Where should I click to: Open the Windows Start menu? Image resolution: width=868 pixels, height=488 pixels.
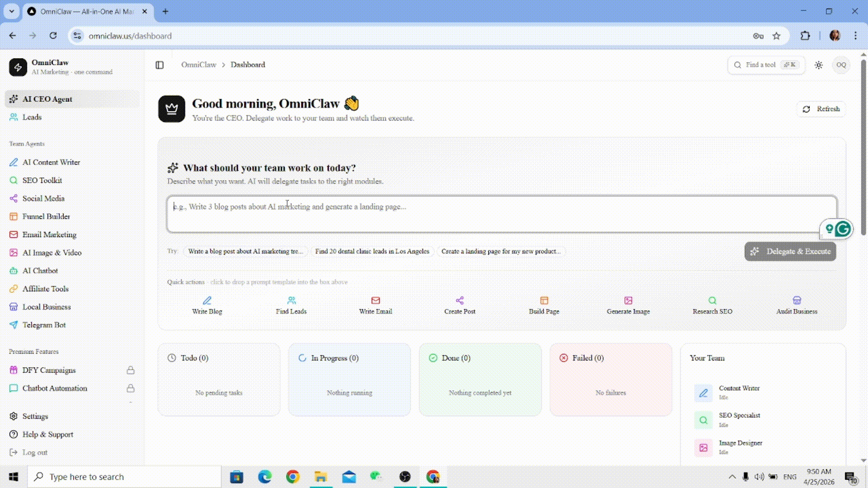(x=14, y=477)
